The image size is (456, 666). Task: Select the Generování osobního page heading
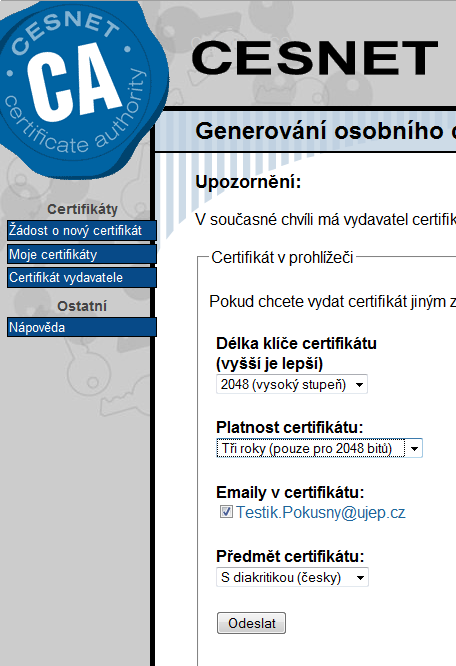(325, 130)
